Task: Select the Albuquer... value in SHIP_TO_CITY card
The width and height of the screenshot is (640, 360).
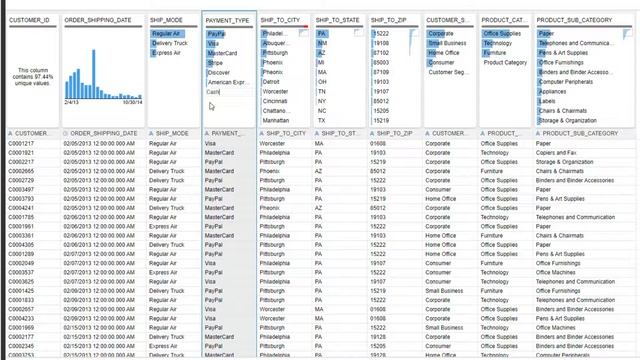Action: 276,43
